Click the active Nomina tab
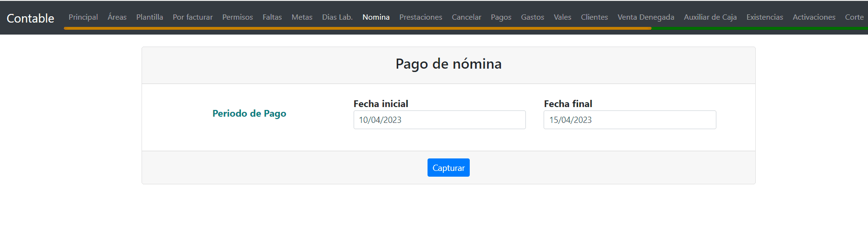The width and height of the screenshot is (868, 229). (x=376, y=17)
